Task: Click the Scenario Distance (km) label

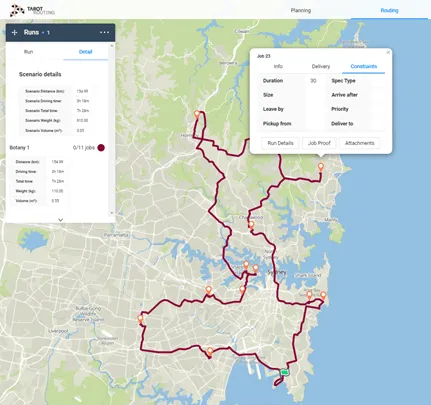Action: pyautogui.click(x=45, y=91)
